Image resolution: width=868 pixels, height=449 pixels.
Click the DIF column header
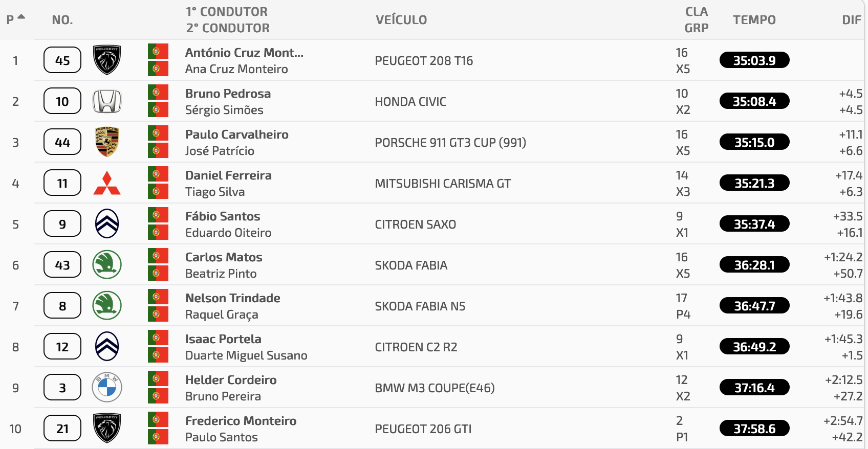tap(852, 20)
